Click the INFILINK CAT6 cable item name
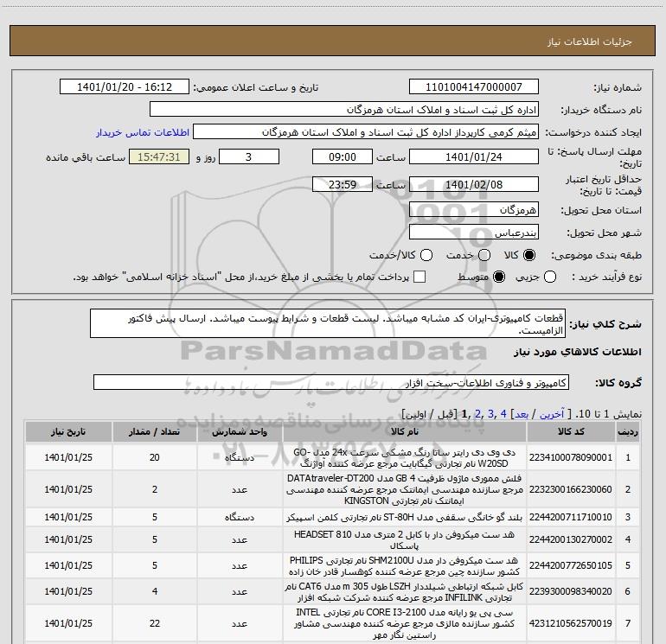This screenshot has height=644, width=666. pos(405,592)
